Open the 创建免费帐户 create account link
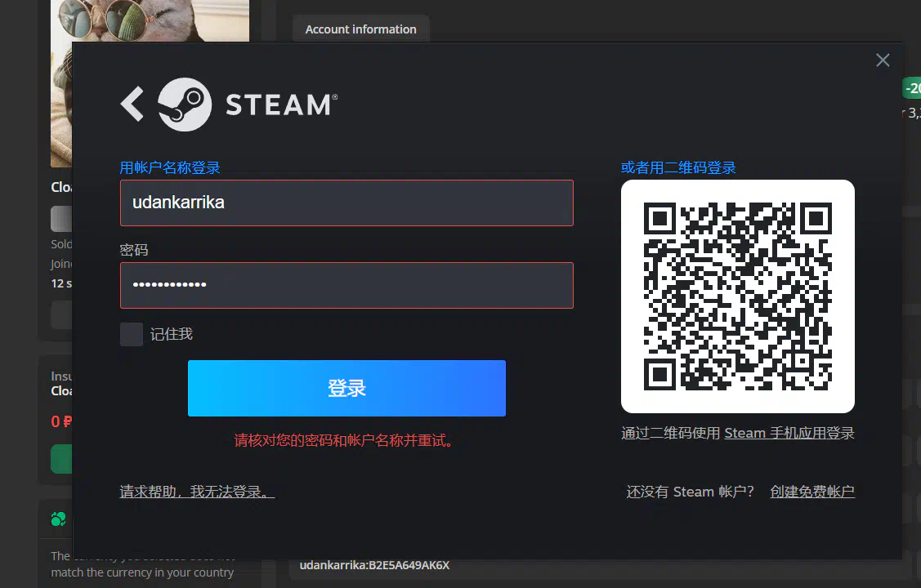The image size is (921, 588). [812, 492]
